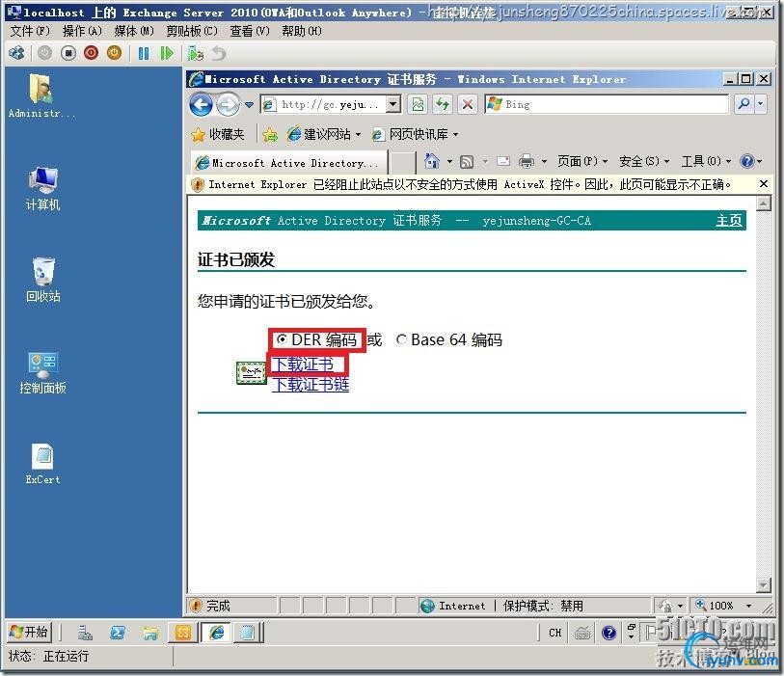This screenshot has height=676, width=784.
Task: Click the red Stop loading X icon
Action: 468,104
